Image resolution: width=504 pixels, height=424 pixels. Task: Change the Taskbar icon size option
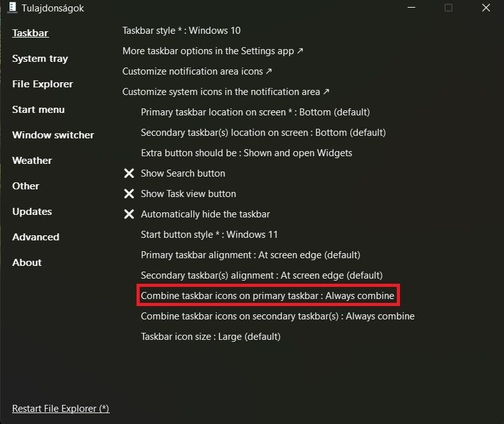tap(211, 337)
